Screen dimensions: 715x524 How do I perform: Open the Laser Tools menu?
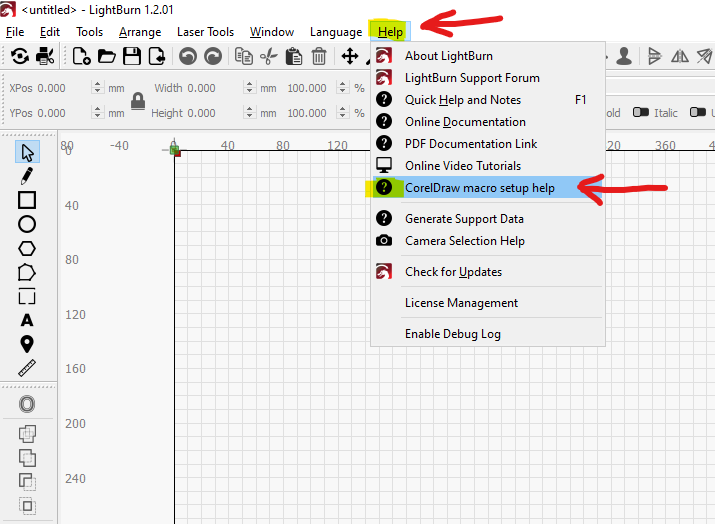point(205,32)
